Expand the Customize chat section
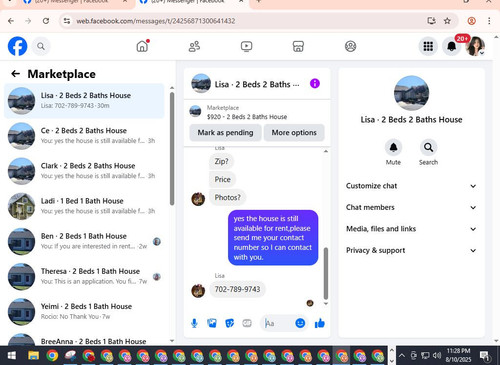This screenshot has width=500, height=365. (411, 186)
